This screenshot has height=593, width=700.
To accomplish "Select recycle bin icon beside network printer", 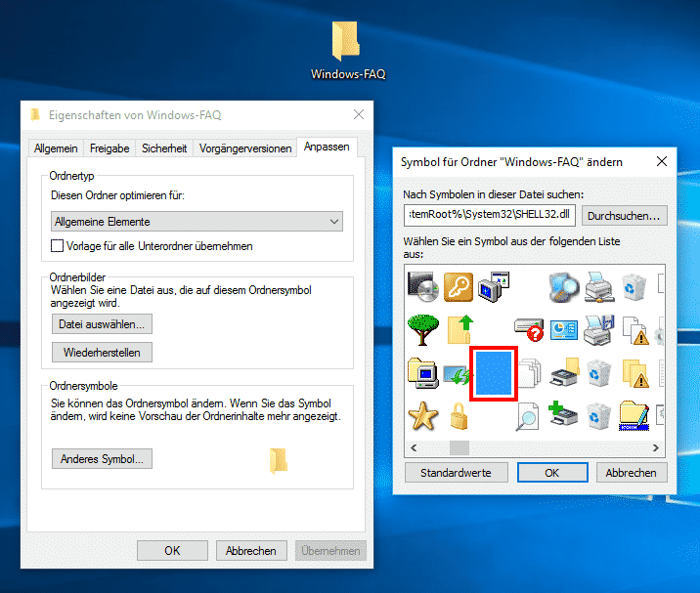I will click(x=634, y=287).
